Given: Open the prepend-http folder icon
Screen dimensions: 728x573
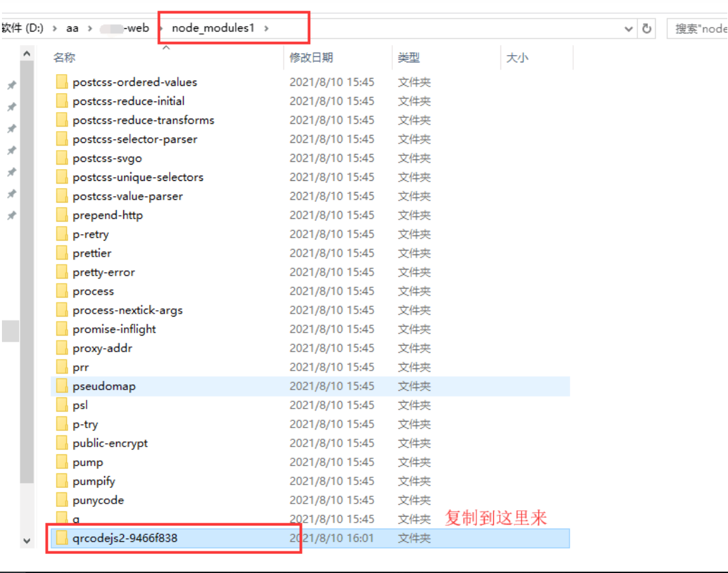Looking at the screenshot, I should [x=62, y=215].
